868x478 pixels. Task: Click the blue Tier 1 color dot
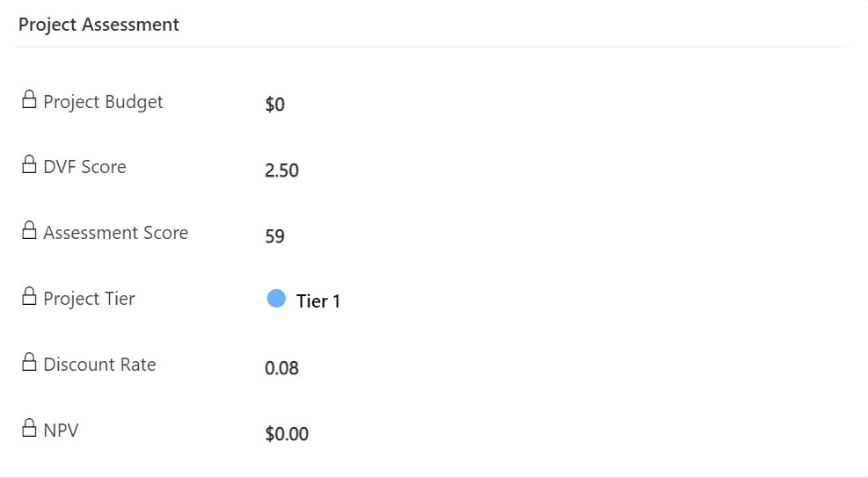[276, 299]
